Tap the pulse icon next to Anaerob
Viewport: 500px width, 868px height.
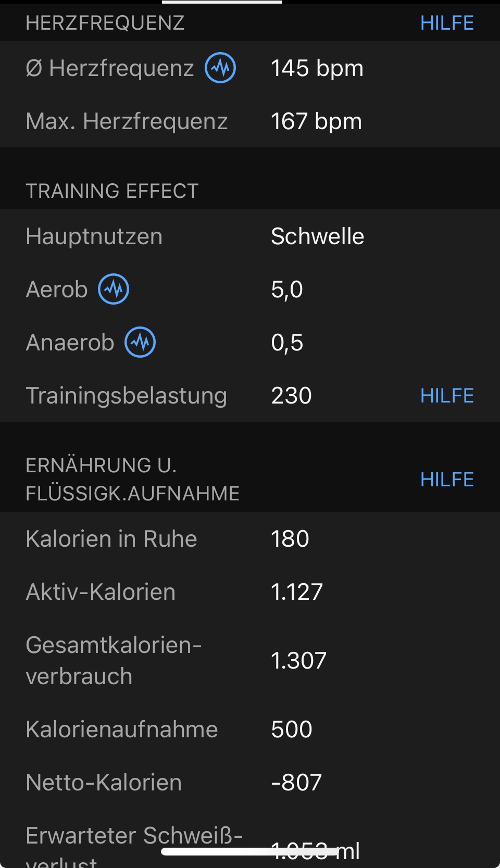coord(140,343)
